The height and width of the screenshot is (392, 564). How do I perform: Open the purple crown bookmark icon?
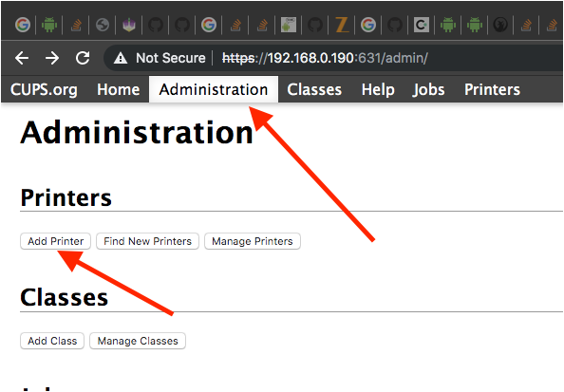click(129, 26)
